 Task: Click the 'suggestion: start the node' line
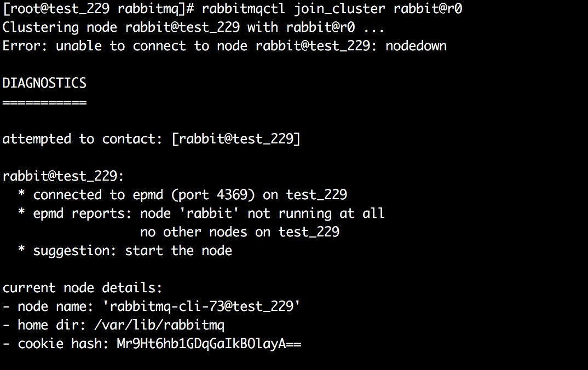[x=132, y=251]
